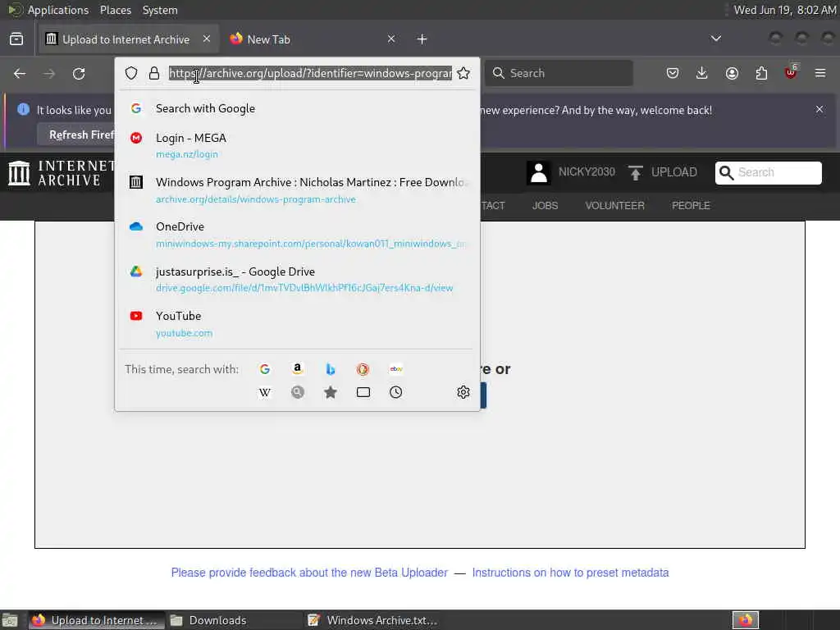This screenshot has height=630, width=840.
Task: Open the Places menu
Action: (115, 10)
